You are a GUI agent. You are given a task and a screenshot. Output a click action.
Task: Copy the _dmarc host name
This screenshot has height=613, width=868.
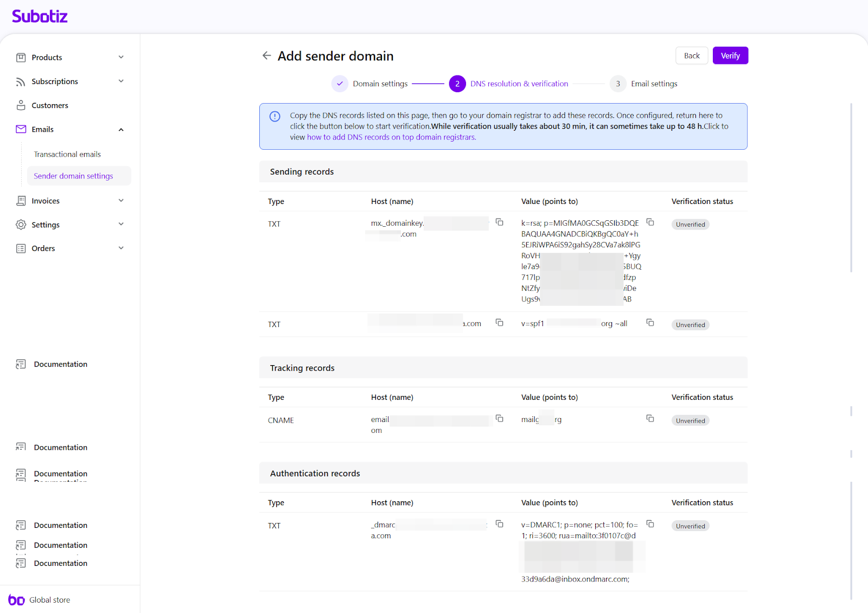[x=499, y=524]
